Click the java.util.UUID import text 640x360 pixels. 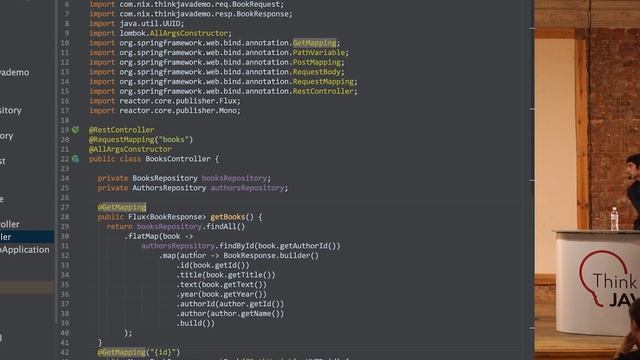[x=150, y=24]
